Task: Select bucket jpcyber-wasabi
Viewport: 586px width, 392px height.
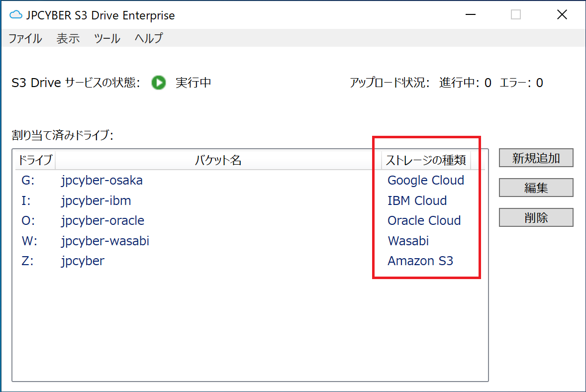Action: tap(105, 241)
